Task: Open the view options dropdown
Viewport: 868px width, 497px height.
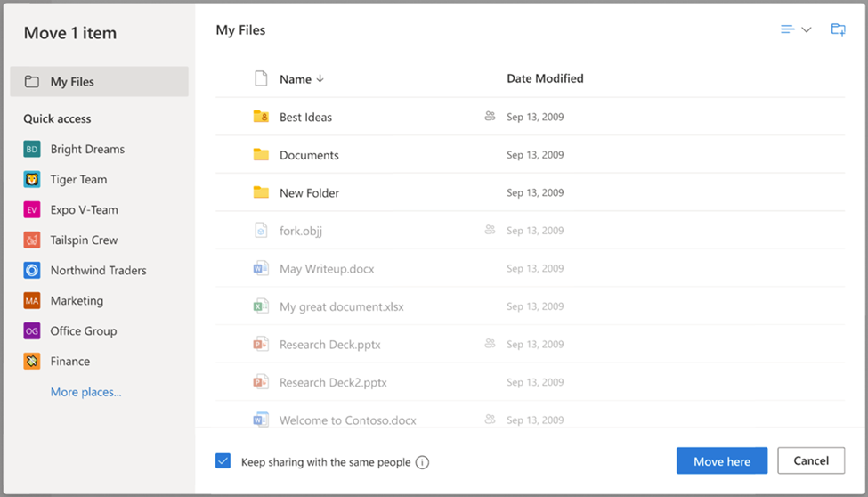Action: [x=796, y=29]
